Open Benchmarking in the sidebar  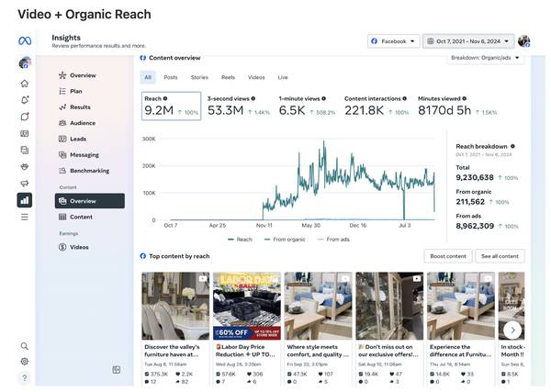click(x=90, y=171)
